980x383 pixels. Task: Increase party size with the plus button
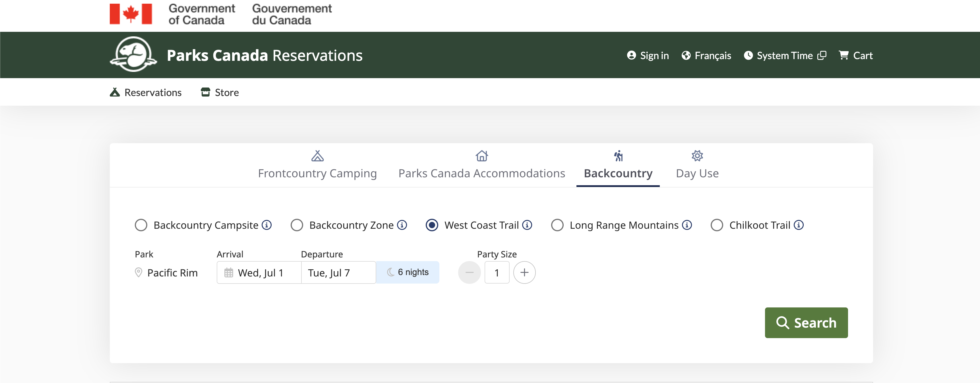coord(524,272)
